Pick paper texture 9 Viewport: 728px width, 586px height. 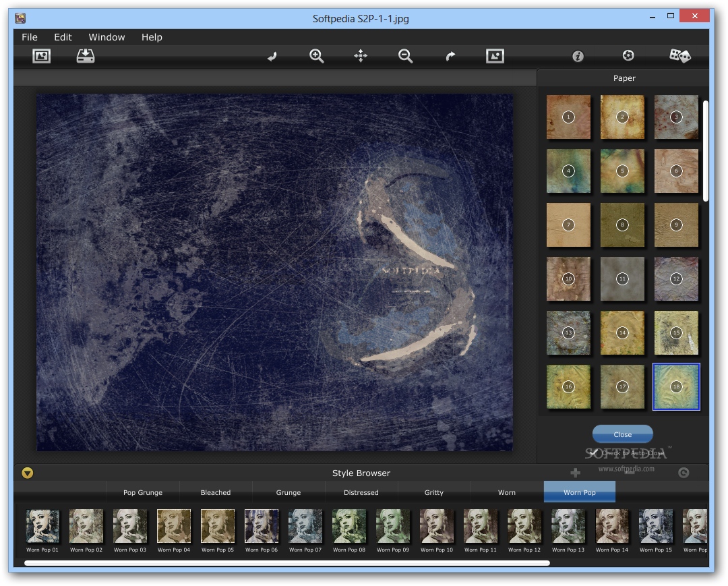pyautogui.click(x=676, y=225)
